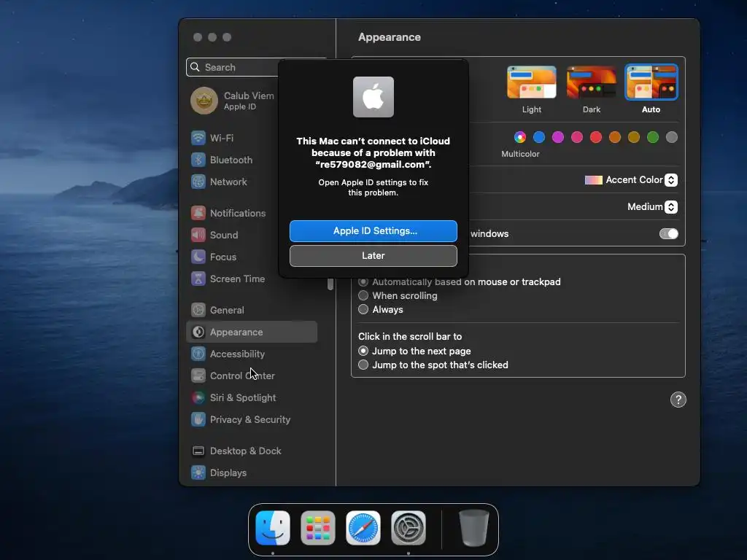
Task: Open Finder from the Dock
Action: tap(273, 528)
